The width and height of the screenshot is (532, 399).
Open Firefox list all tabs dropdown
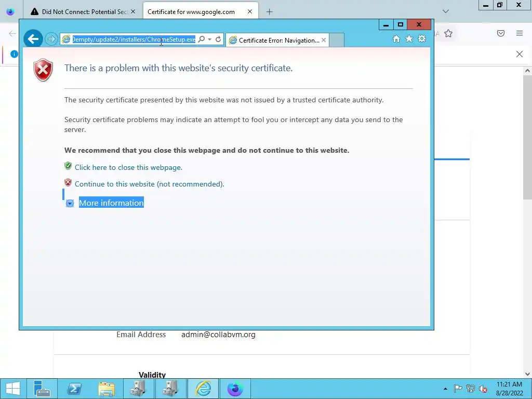pos(446,11)
